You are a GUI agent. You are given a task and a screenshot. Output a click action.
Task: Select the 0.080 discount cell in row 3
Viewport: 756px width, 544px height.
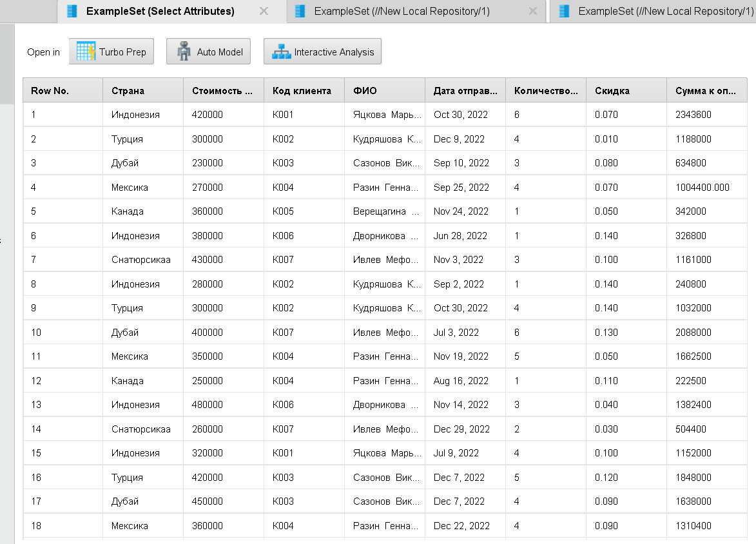626,163
